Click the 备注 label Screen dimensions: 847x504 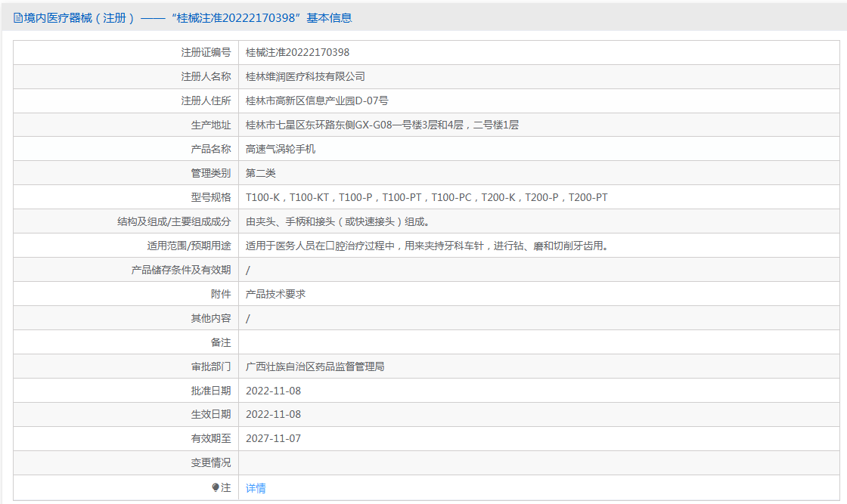tap(221, 342)
